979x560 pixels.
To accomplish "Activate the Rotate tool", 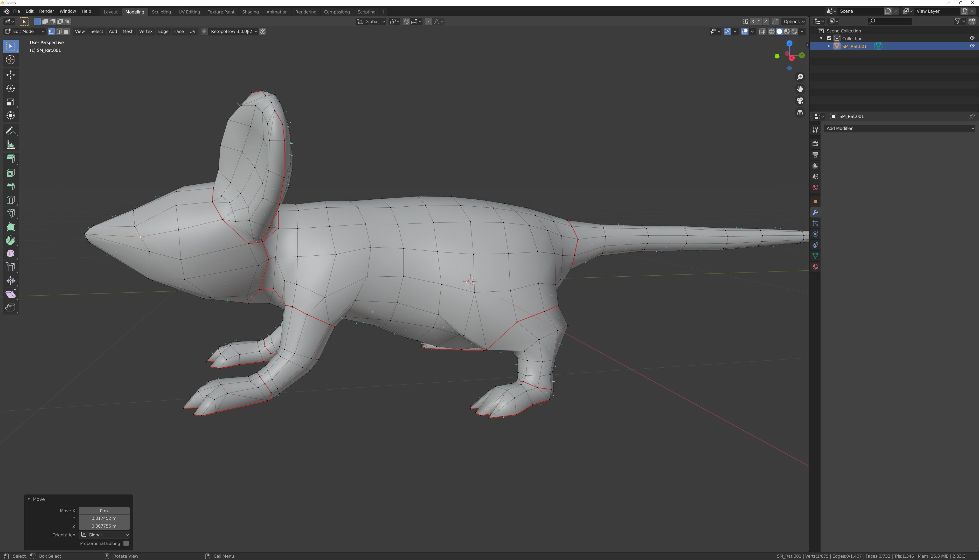I will [10, 88].
